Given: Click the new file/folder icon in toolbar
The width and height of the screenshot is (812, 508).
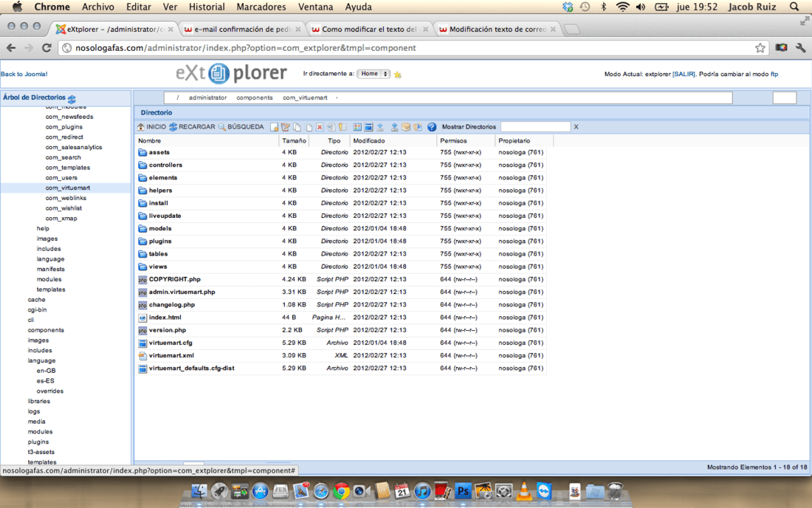Looking at the screenshot, I should tap(275, 127).
